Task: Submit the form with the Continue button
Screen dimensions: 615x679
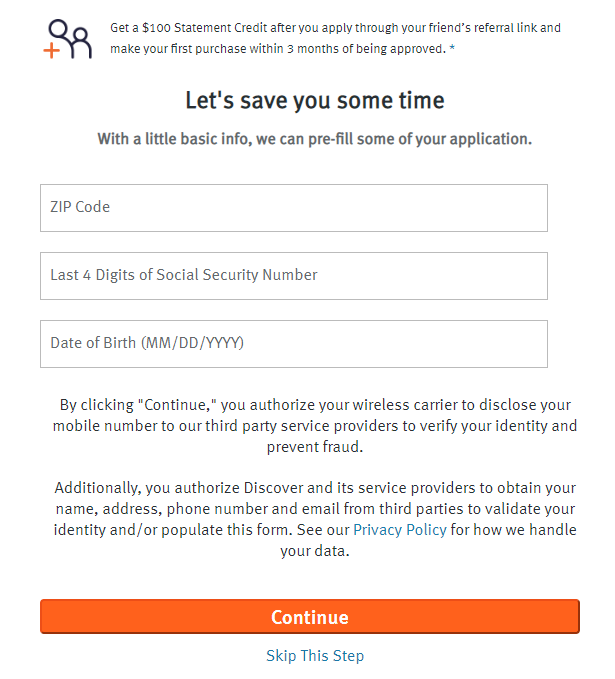Action: [x=310, y=617]
